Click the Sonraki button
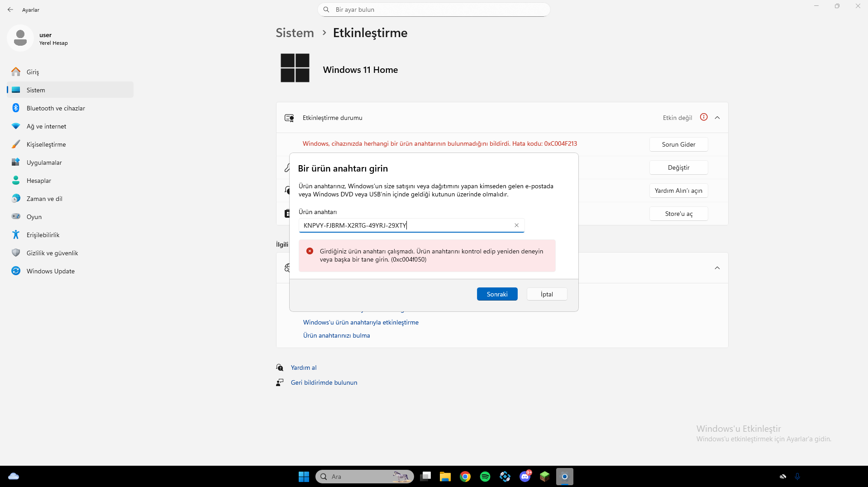 pyautogui.click(x=497, y=294)
